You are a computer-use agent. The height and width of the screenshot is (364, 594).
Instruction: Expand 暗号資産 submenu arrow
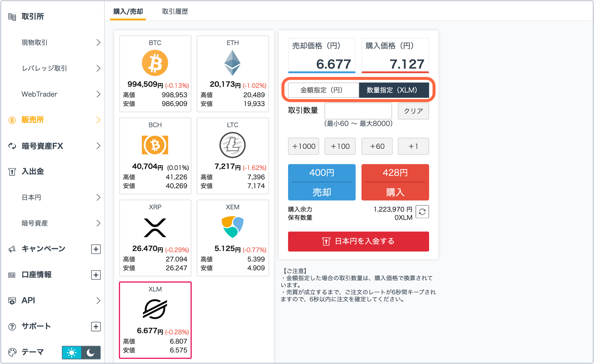click(98, 223)
